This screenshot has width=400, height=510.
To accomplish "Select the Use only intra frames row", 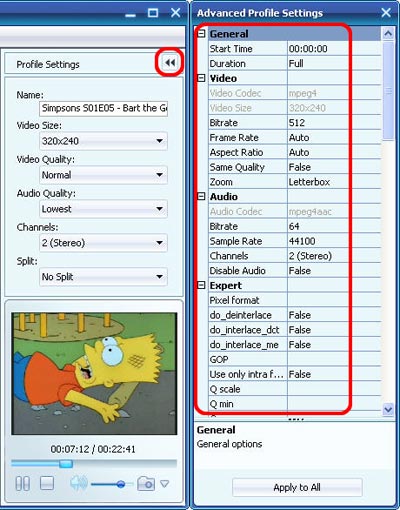I will tap(294, 374).
